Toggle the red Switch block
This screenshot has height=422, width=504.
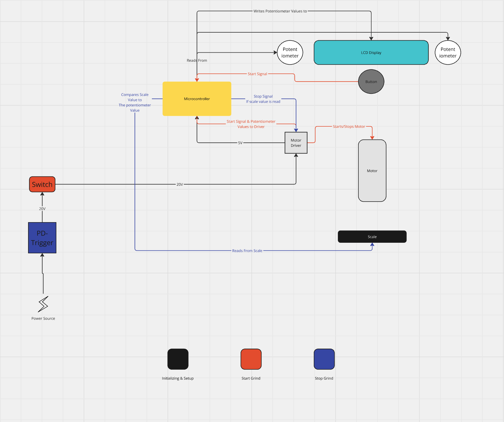pos(42,184)
